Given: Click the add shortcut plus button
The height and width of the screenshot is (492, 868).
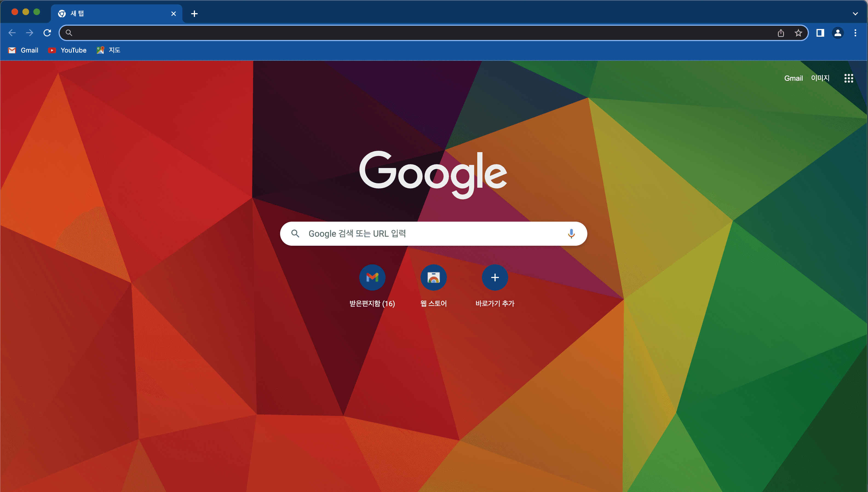Looking at the screenshot, I should pyautogui.click(x=495, y=277).
